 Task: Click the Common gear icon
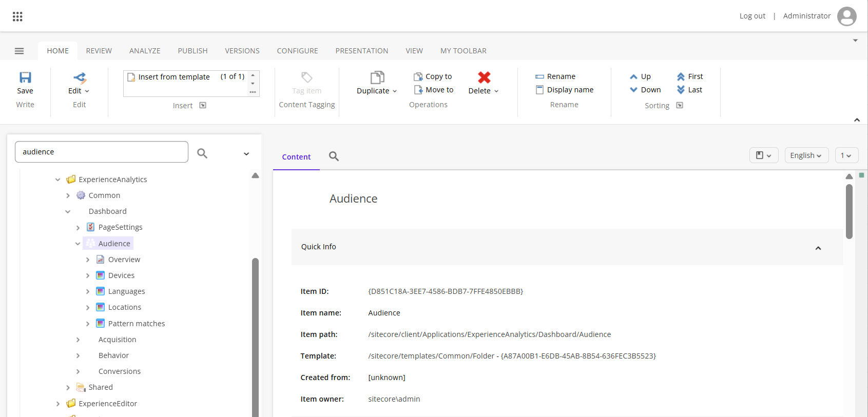(81, 195)
